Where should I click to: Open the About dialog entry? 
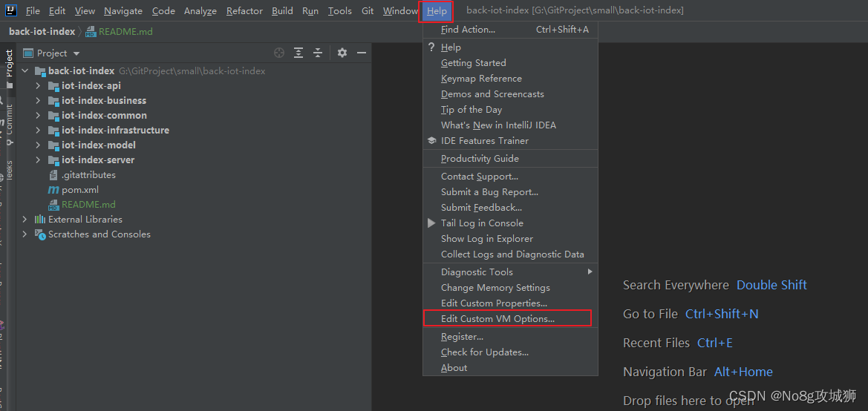(510, 368)
